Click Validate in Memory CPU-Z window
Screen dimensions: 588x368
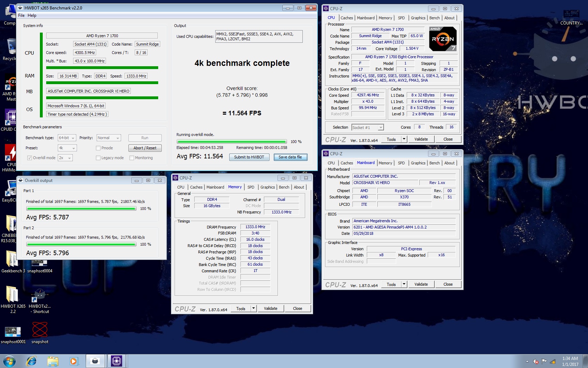[271, 308]
